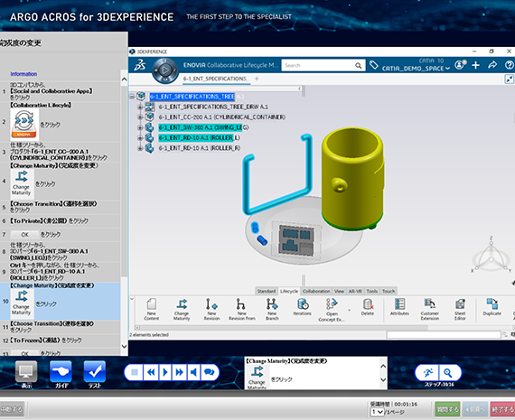Click the plus add icon in top bar
The image size is (515, 420).
(475, 65)
